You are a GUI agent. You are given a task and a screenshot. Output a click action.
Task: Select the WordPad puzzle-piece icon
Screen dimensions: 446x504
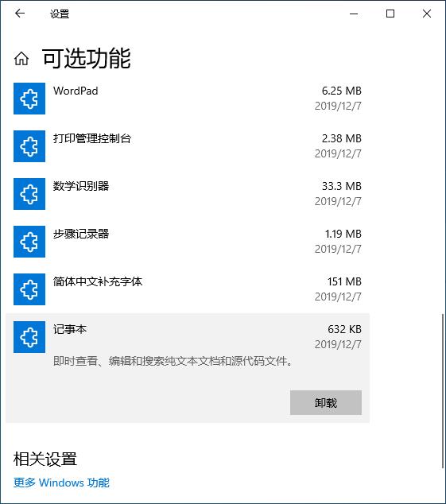pyautogui.click(x=29, y=99)
